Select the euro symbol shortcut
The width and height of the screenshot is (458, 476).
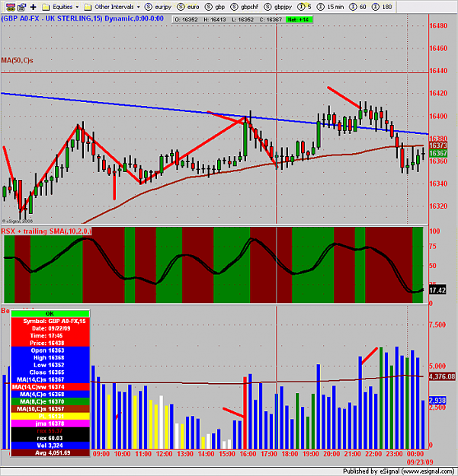click(x=188, y=7)
